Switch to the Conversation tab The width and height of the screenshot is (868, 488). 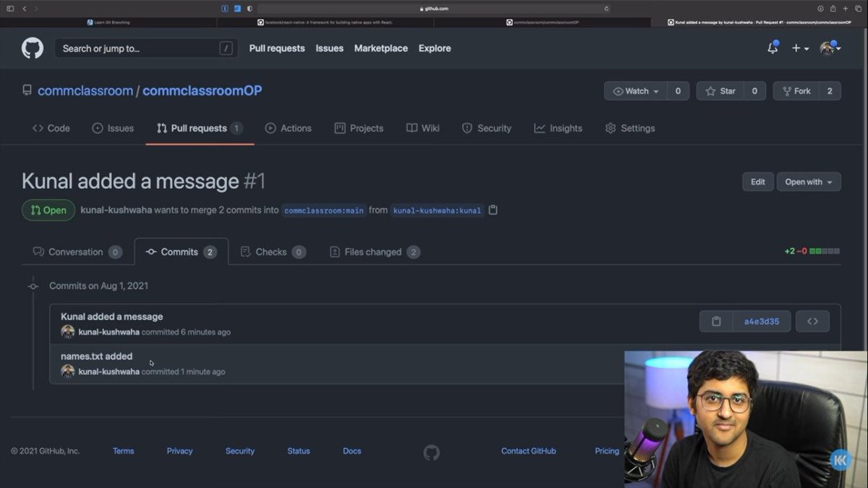77,252
